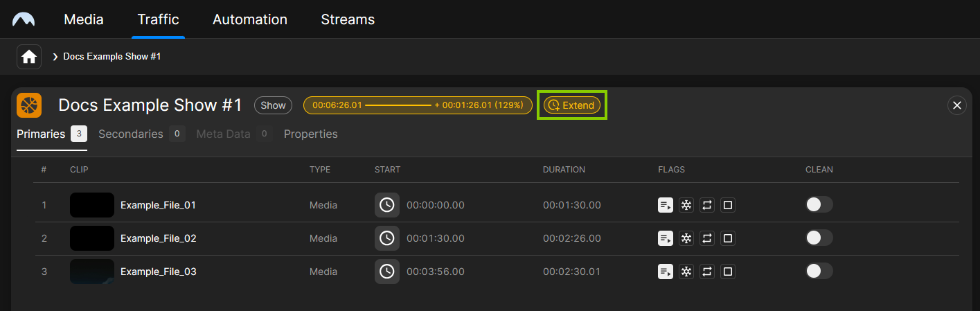Select the Example_File_01 clip thumbnail
Viewport: 980px width, 311px height.
pyautogui.click(x=92, y=205)
